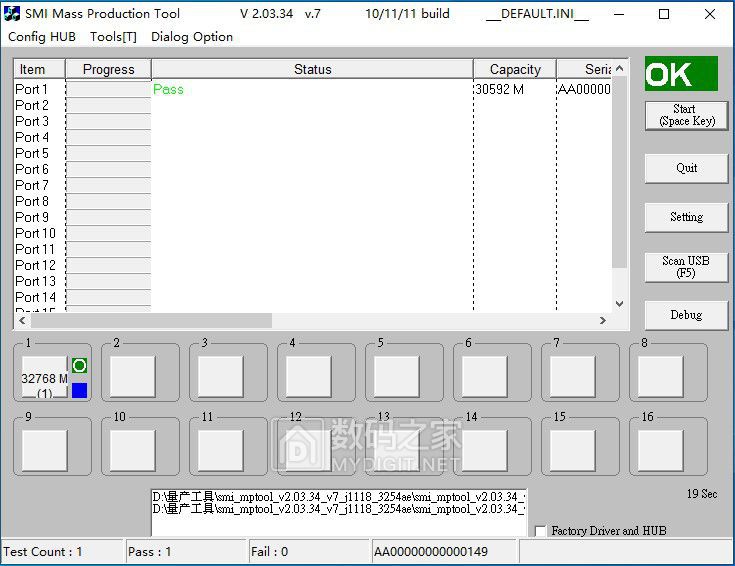Click the Quit button

coord(687,168)
